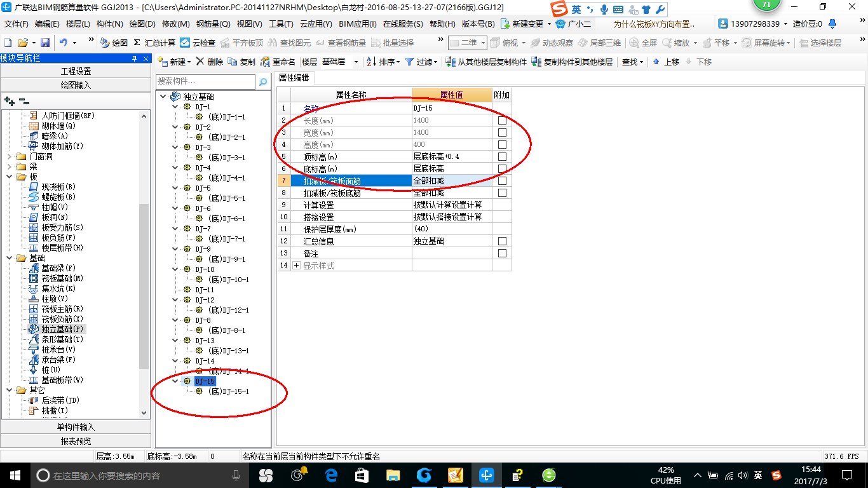
Task: Run 汇总计算 summary calculation
Action: tap(154, 43)
